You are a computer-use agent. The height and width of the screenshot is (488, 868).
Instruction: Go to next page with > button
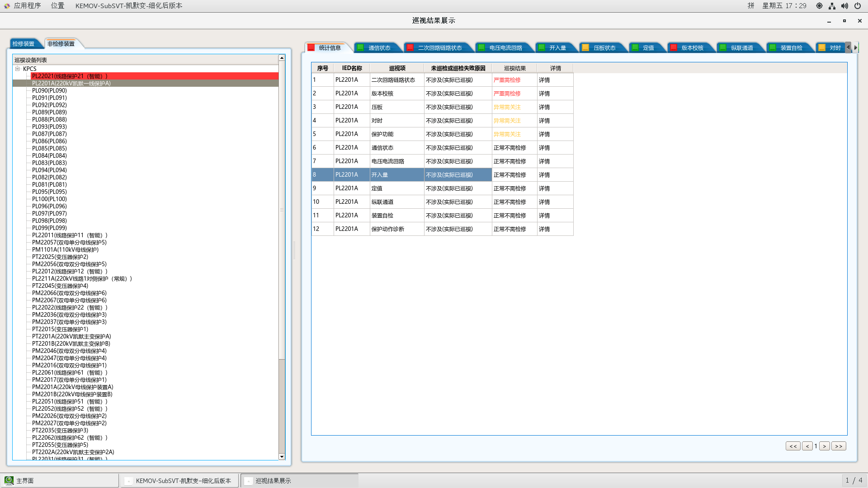(824, 446)
